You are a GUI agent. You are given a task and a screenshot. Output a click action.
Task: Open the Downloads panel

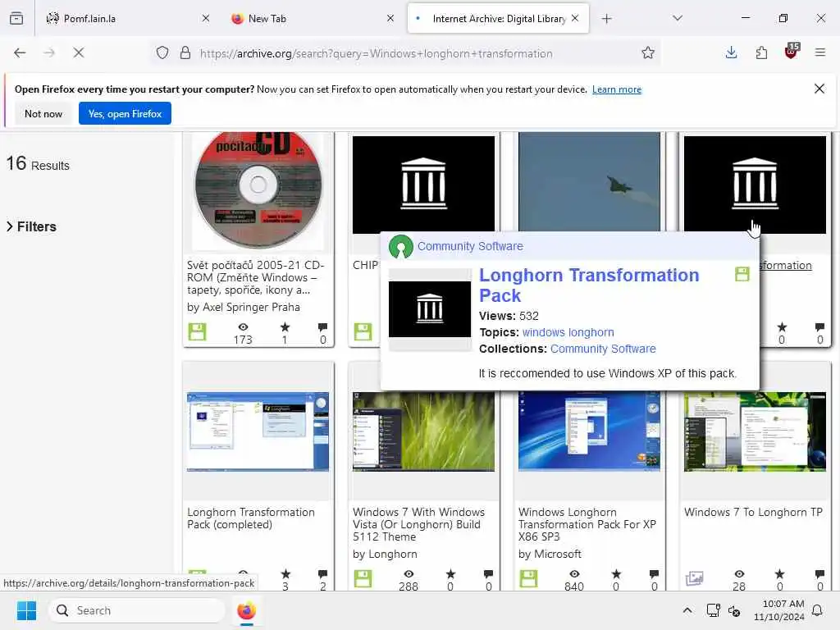731,52
